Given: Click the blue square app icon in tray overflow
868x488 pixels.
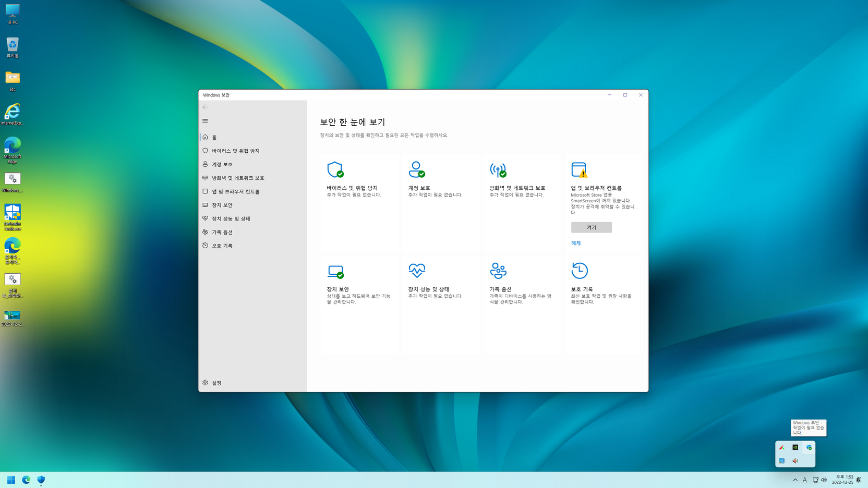Looking at the screenshot, I should (781, 461).
